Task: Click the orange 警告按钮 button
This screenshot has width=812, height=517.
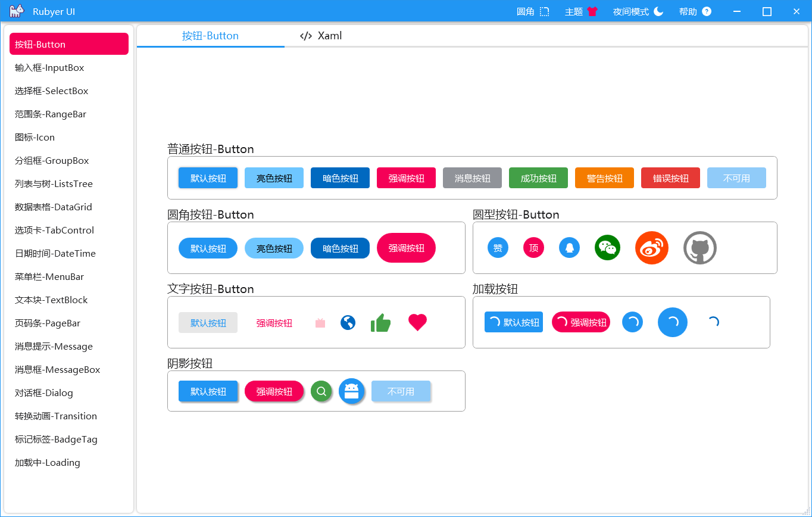Action: (604, 178)
